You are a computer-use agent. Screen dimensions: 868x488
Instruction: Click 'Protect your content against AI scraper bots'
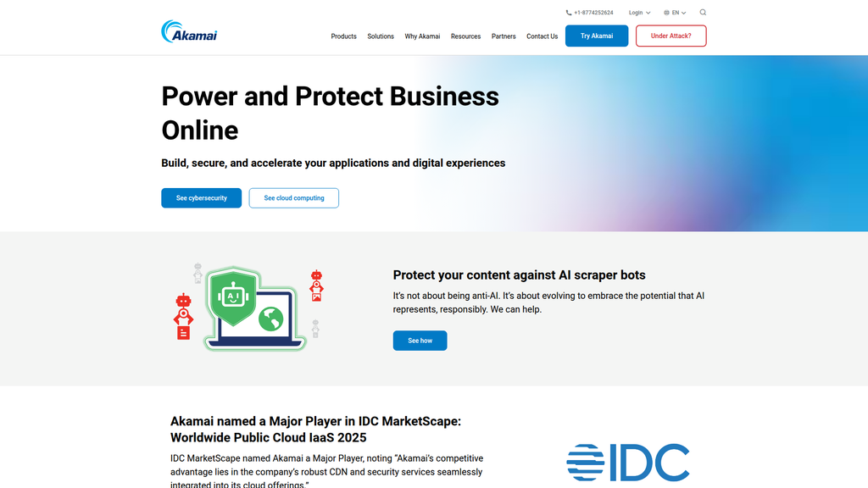(x=520, y=275)
